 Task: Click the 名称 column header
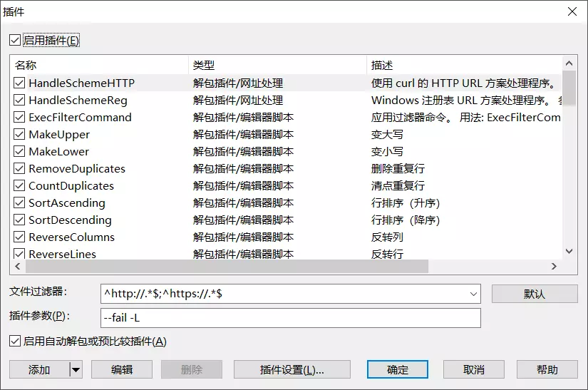click(x=99, y=66)
